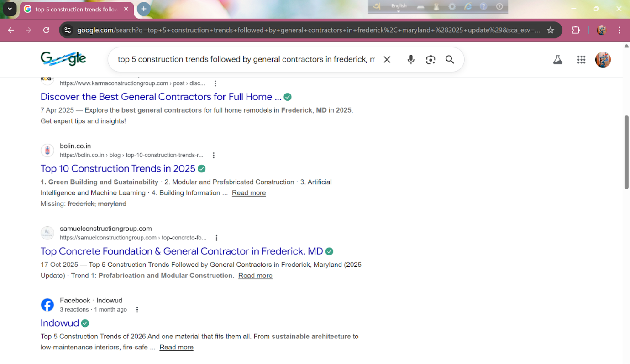Open options menu for bolin.co.in result
630x364 pixels.
point(213,155)
